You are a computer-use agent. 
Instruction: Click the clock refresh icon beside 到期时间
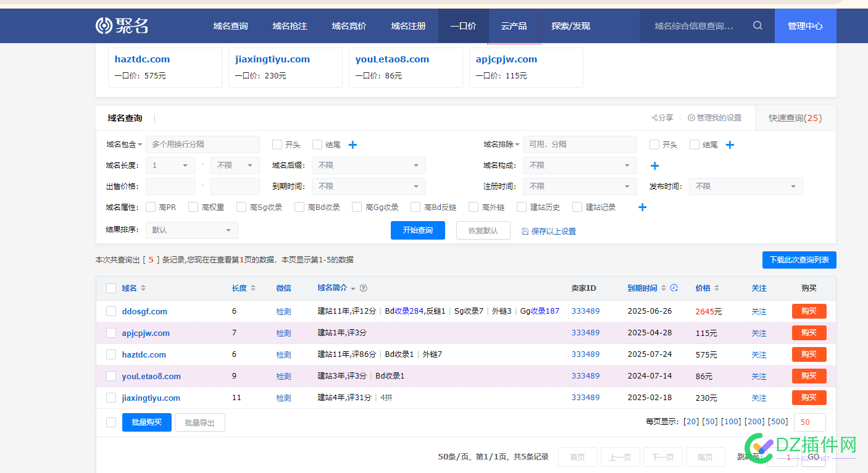tap(674, 288)
